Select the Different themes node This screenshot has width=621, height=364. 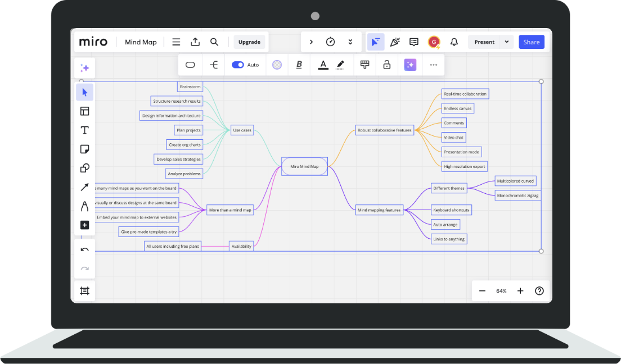click(449, 188)
